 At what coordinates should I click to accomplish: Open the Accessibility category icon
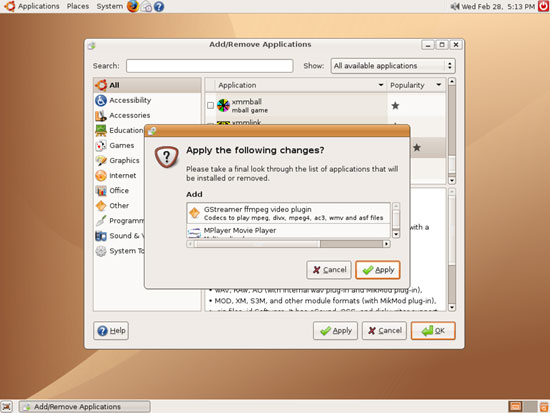[x=101, y=100]
